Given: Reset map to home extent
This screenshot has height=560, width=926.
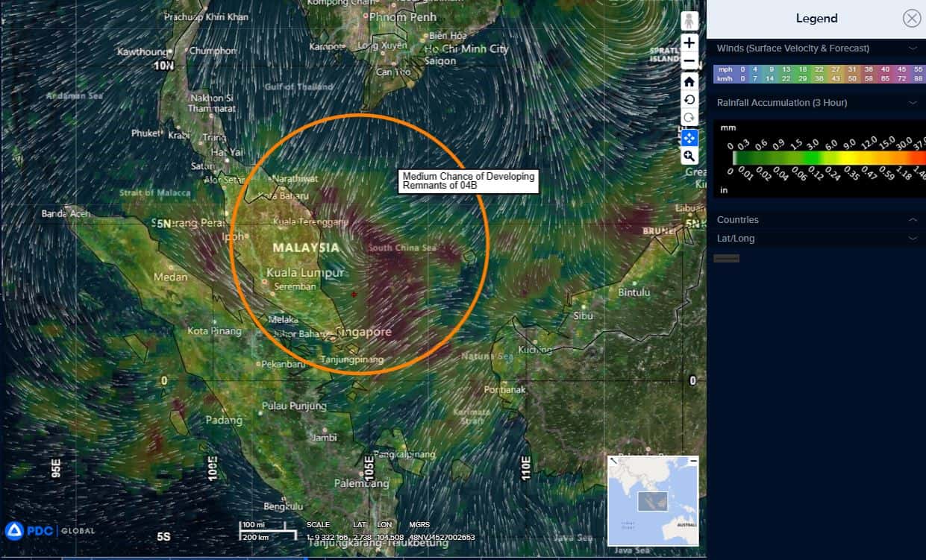Looking at the screenshot, I should tap(689, 81).
